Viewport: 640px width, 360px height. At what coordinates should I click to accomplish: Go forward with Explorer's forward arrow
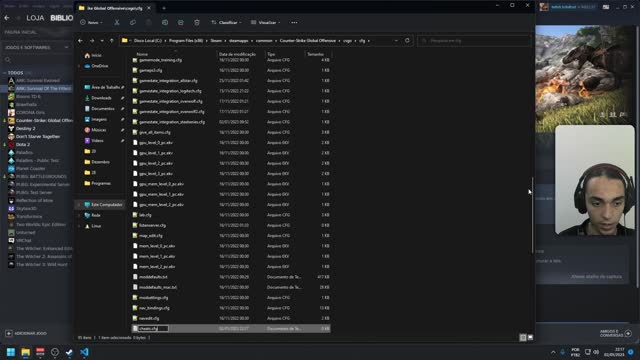click(92, 41)
